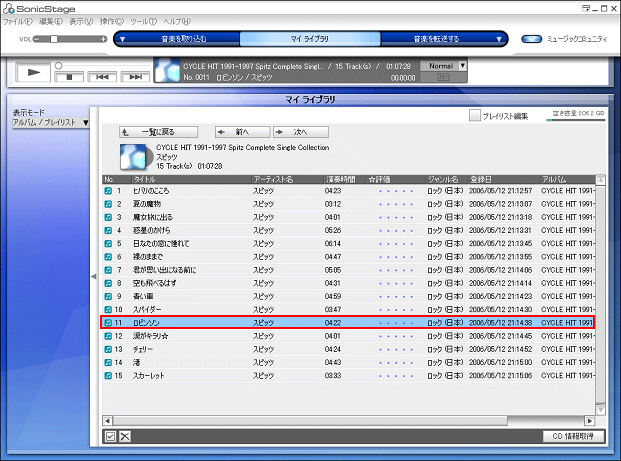The width and height of the screenshot is (621, 461).
Task: Click the deselect X icon in bottom bar
Action: 125,436
